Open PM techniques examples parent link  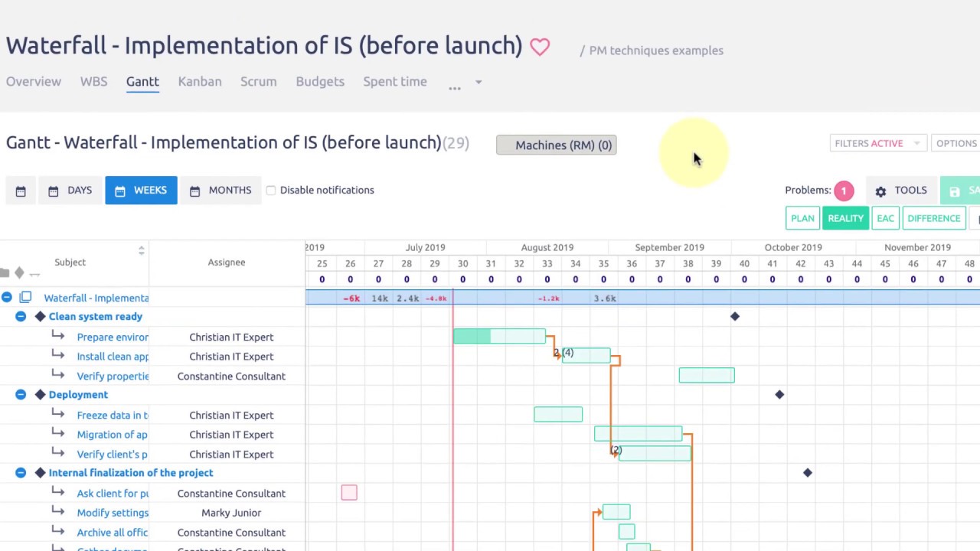tap(656, 51)
